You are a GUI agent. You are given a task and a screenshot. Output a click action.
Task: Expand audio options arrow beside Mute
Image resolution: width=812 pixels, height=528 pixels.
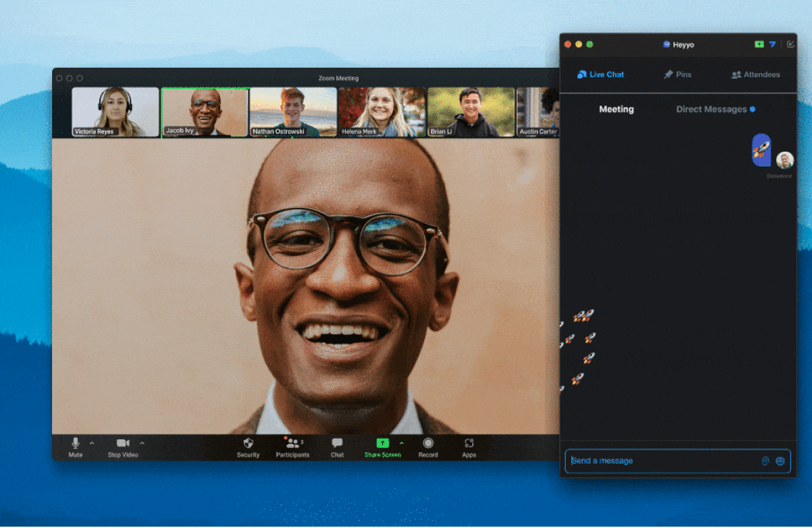92,443
